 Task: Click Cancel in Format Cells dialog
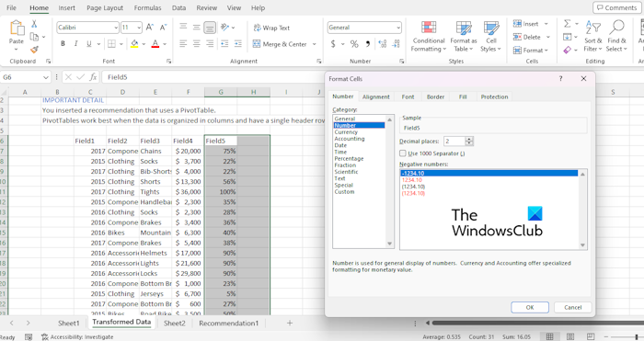coord(572,307)
